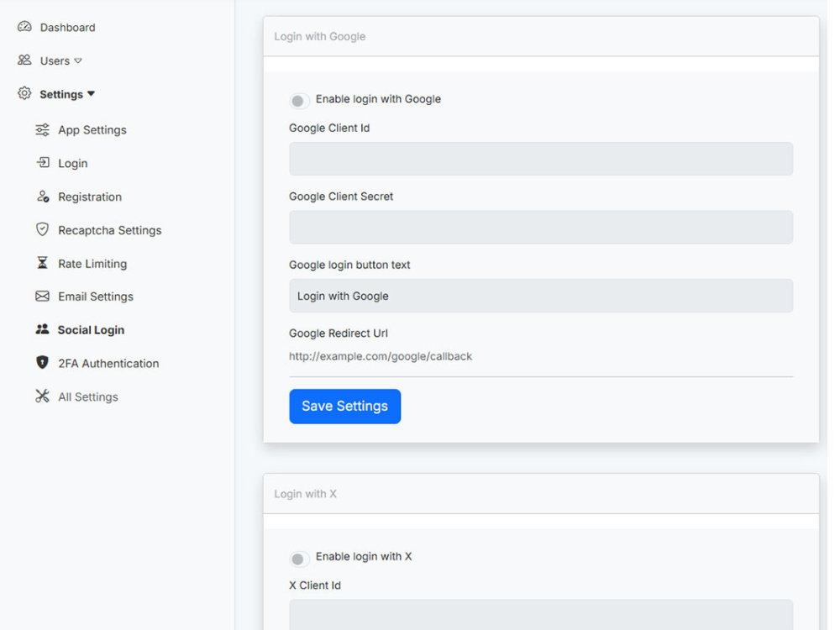
Task: Click the Google Client Secret label
Action: click(341, 197)
